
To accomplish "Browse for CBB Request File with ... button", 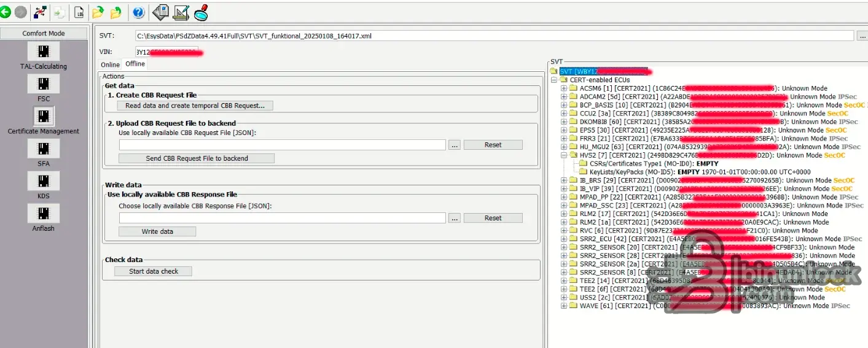I will click(454, 145).
